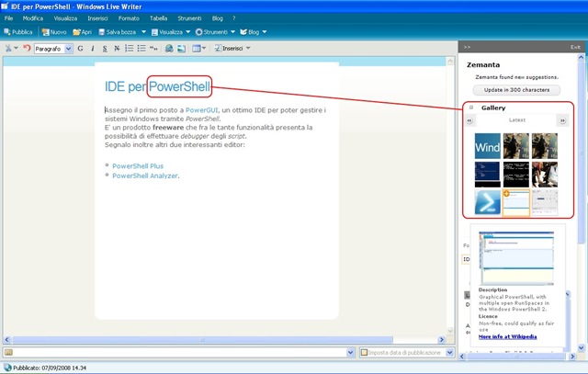Click Salva bozza to save draft
The width and height of the screenshot is (588, 374).
coord(117,32)
